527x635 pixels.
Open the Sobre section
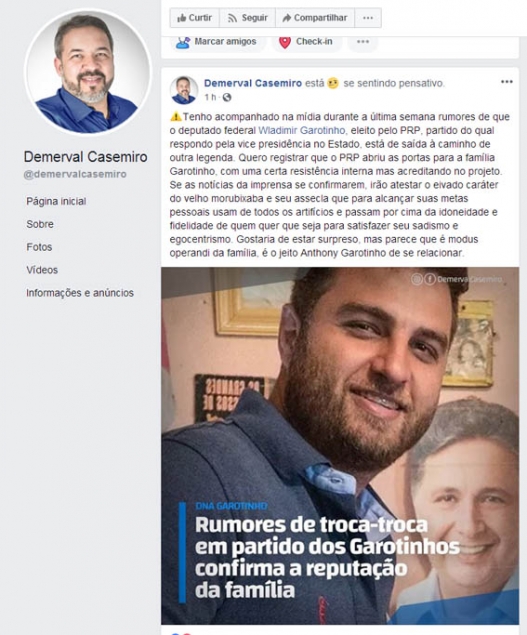(x=40, y=224)
